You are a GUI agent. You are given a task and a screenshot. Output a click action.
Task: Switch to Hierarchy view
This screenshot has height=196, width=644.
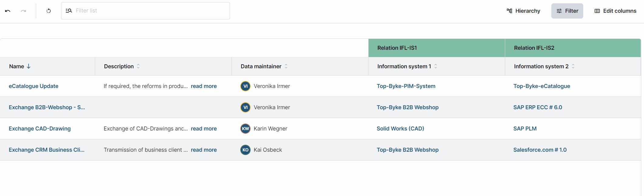[523, 11]
